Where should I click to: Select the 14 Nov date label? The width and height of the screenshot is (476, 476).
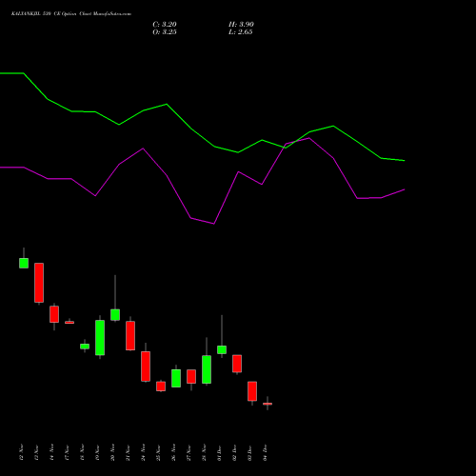point(52,452)
